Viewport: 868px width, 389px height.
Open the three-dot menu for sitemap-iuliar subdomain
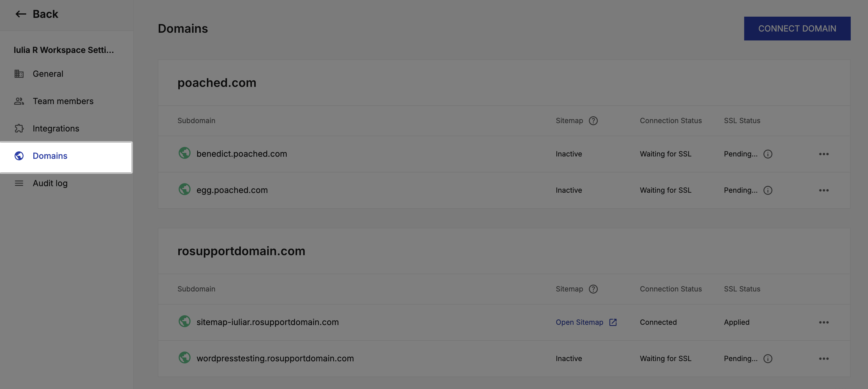[824, 322]
